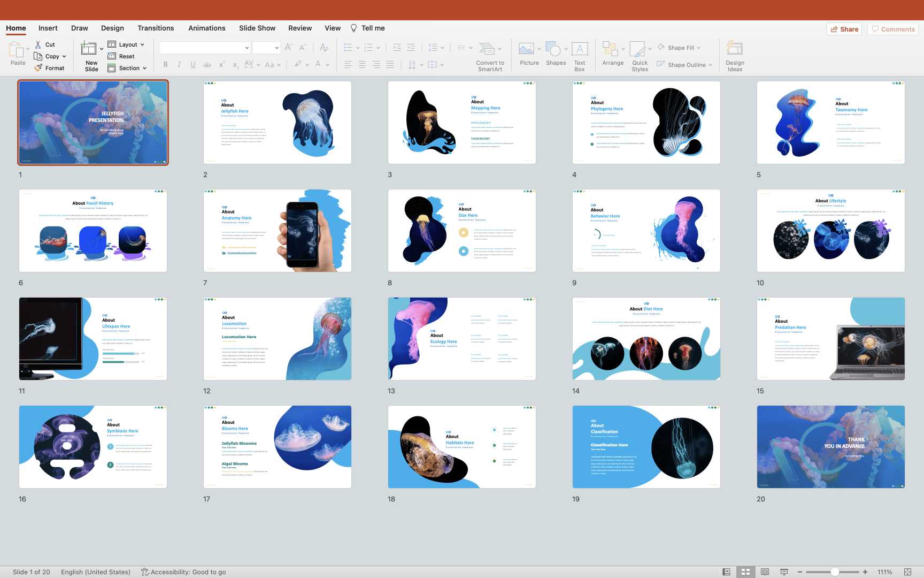924x578 pixels.
Task: Click Convert to SmartArt icon
Action: tap(487, 50)
